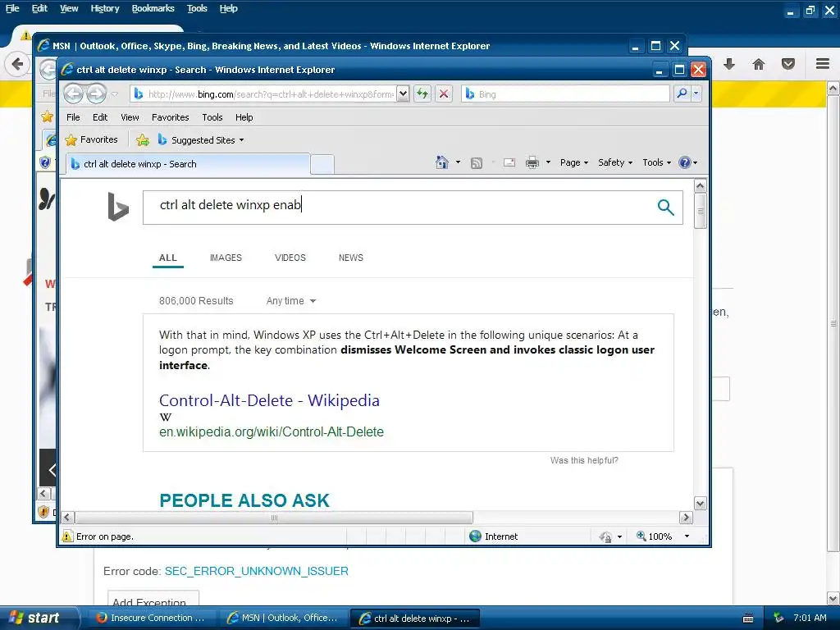Screen dimensions: 840x630
Task: Click the Firefox Pocket icon
Action: click(788, 64)
